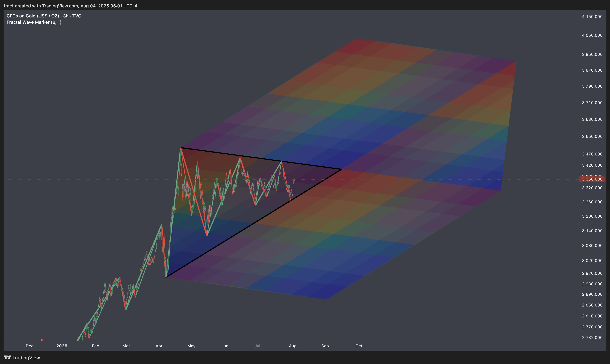Select the black lower ascending trendline
The height and width of the screenshot is (364, 610).
pos(254,223)
